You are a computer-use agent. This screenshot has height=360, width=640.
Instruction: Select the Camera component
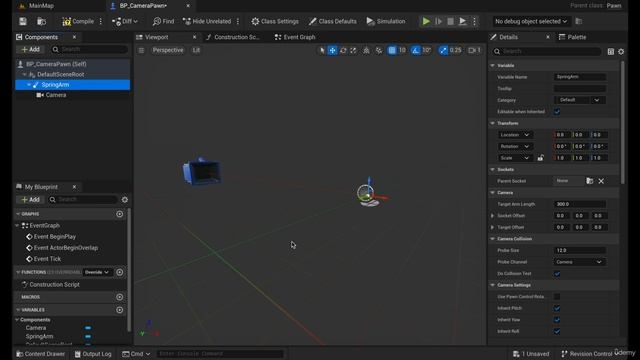(56, 95)
